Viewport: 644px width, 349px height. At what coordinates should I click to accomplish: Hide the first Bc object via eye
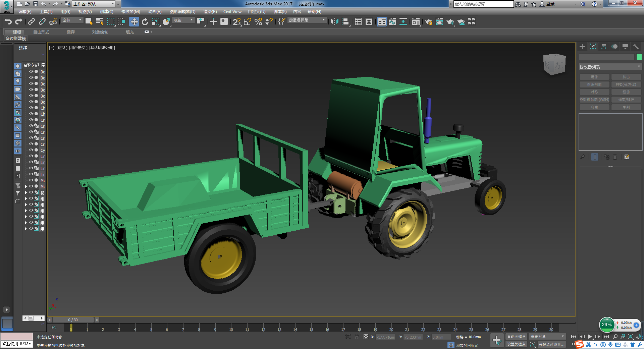click(x=31, y=72)
